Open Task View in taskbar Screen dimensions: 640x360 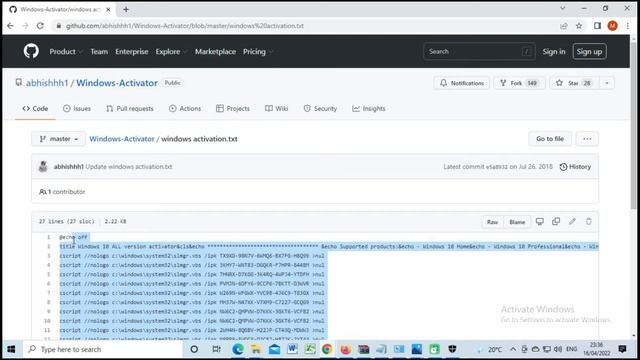[216, 349]
